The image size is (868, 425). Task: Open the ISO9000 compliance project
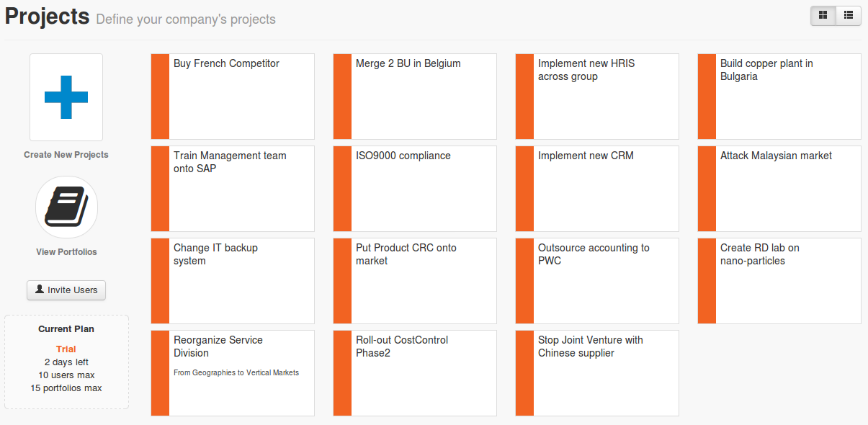click(x=414, y=189)
